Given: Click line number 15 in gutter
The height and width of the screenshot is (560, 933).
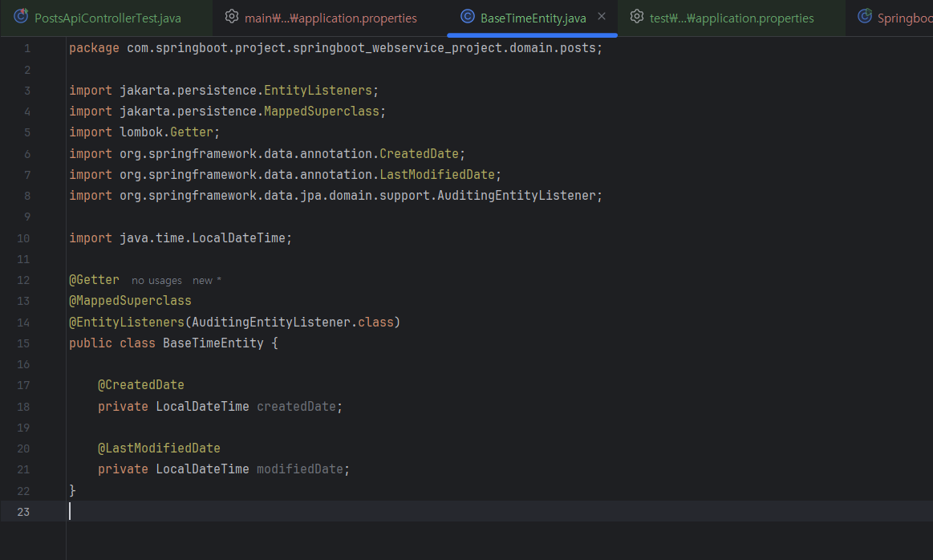Looking at the screenshot, I should (23, 343).
